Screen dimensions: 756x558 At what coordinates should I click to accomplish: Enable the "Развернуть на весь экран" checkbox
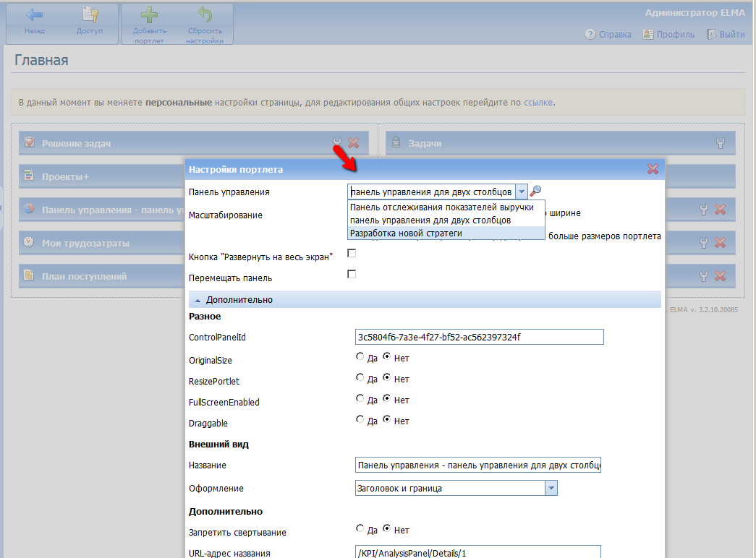352,254
